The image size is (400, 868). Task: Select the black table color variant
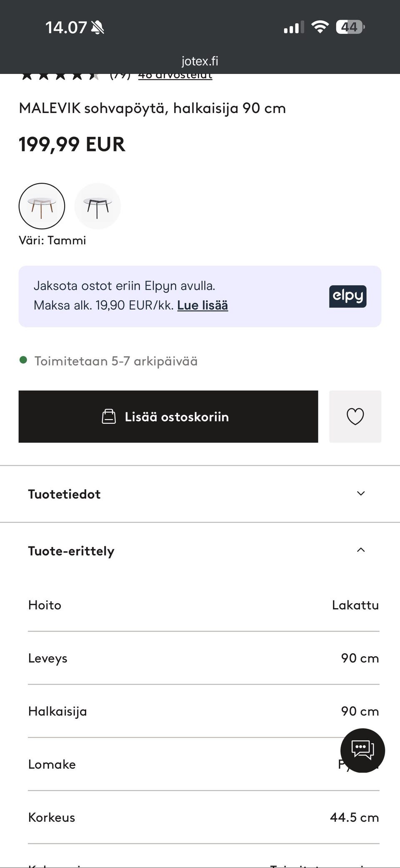pos(97,206)
